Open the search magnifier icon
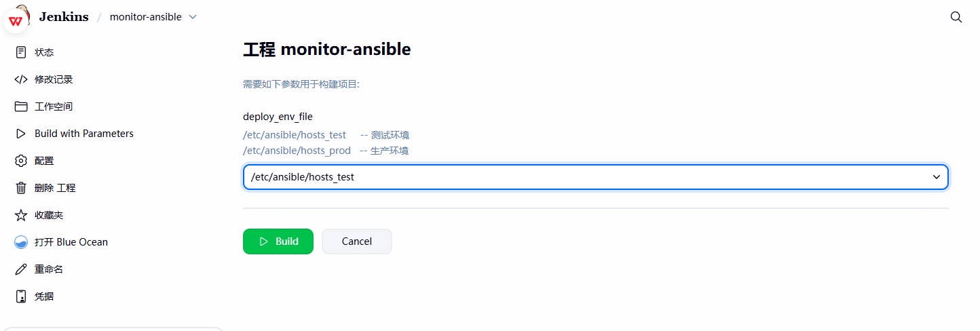 coord(956,17)
